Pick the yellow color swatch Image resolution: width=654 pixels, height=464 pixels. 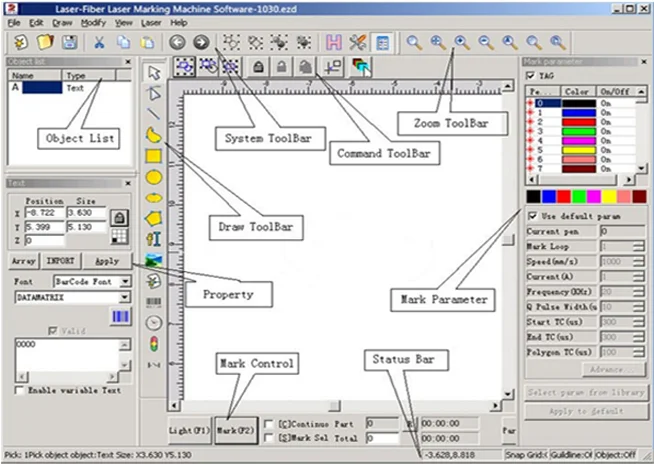(593, 197)
